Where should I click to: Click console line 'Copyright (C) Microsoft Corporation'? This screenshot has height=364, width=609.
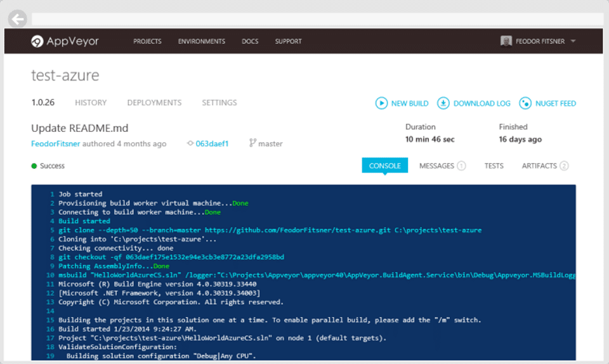[171, 302]
